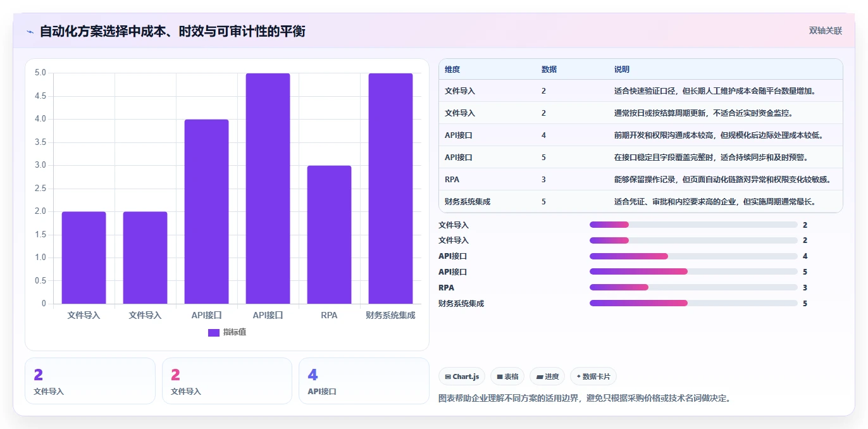Click the description starting 能够保留操作记录
The image size is (868, 429).
(722, 180)
